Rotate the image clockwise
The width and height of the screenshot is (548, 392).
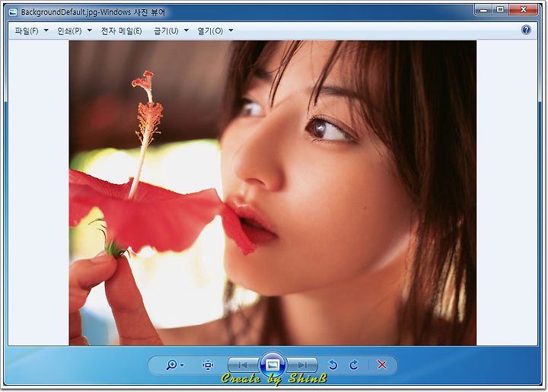point(354,365)
